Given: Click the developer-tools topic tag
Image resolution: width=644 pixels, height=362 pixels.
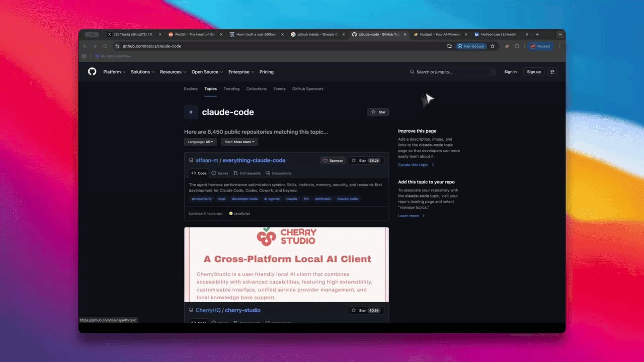Looking at the screenshot, I should point(245,199).
